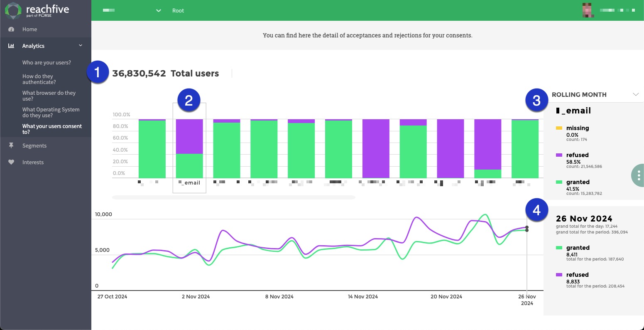Click the three-dot floating side button
644x330 pixels.
pyautogui.click(x=639, y=175)
